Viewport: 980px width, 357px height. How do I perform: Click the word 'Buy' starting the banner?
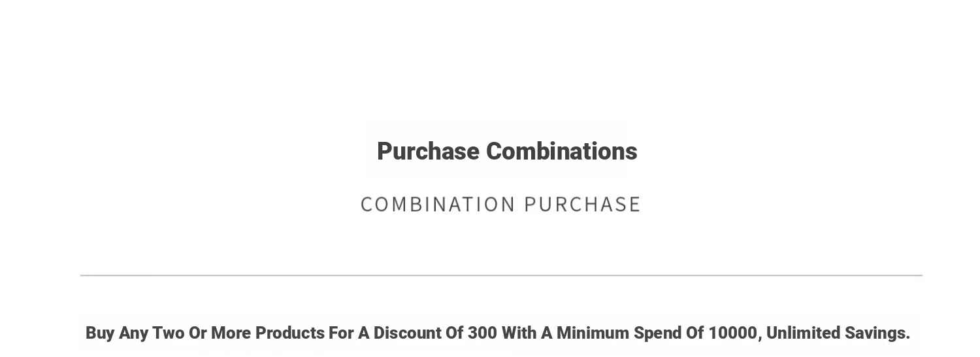100,333
